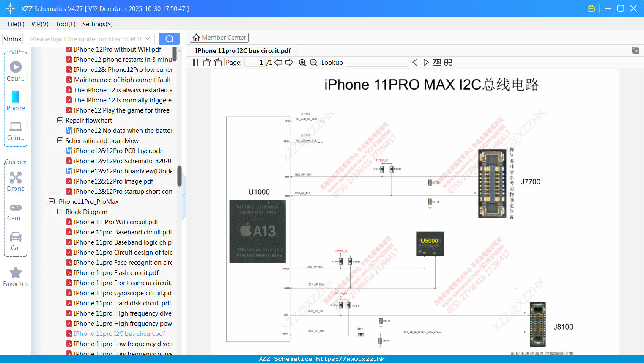This screenshot has height=363, width=644.
Task: Select the Phone sidebar category
Action: (x=16, y=101)
